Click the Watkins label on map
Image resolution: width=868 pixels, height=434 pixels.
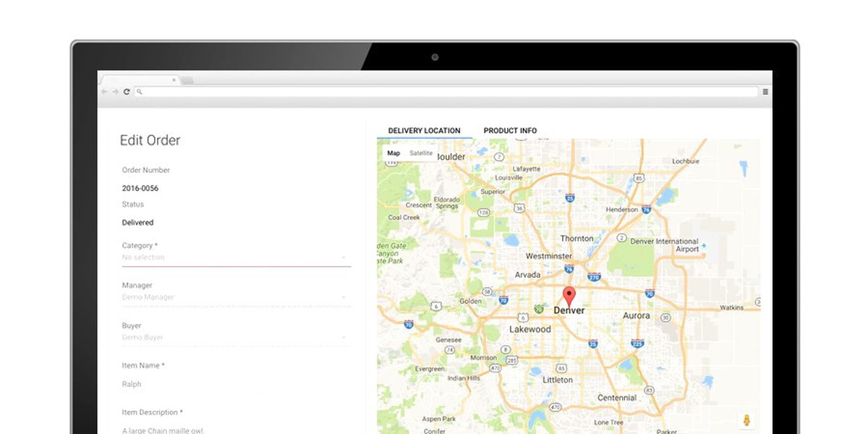click(x=731, y=307)
